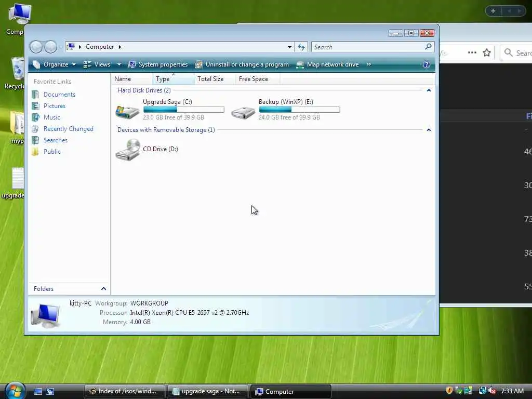Screen dimensions: 532x399
Task: Click the Views toolbar button
Action: [97, 64]
